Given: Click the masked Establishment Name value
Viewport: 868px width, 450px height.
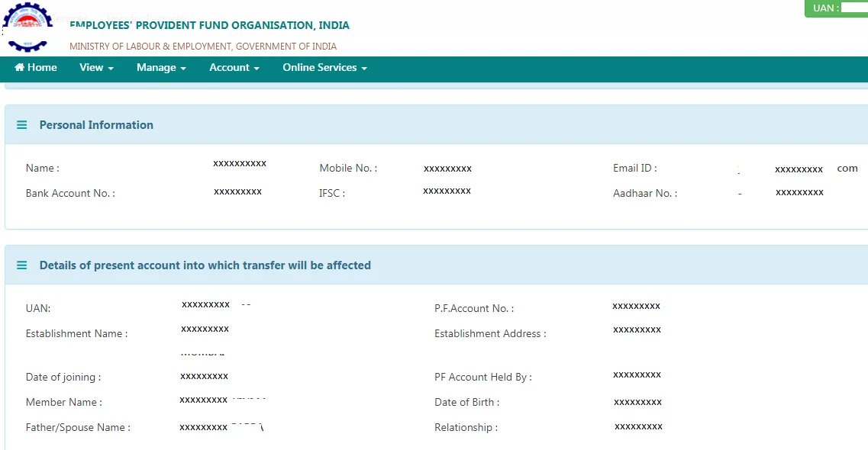Looking at the screenshot, I should coord(206,329).
